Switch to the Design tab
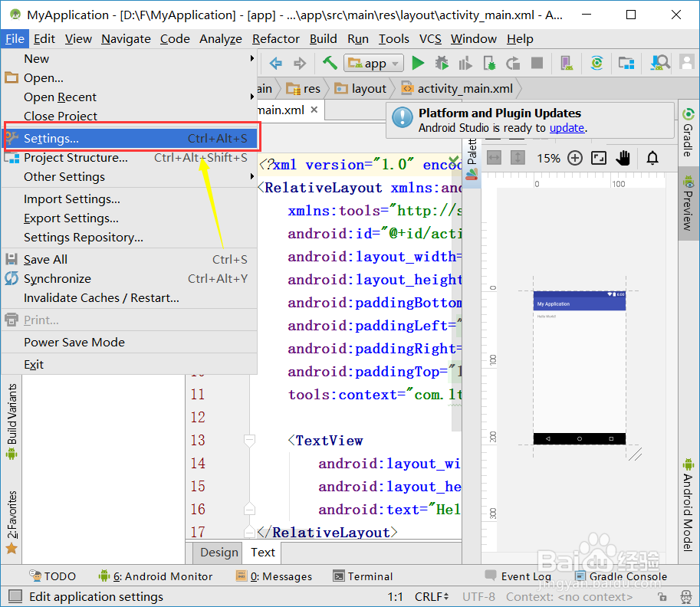 tap(219, 553)
